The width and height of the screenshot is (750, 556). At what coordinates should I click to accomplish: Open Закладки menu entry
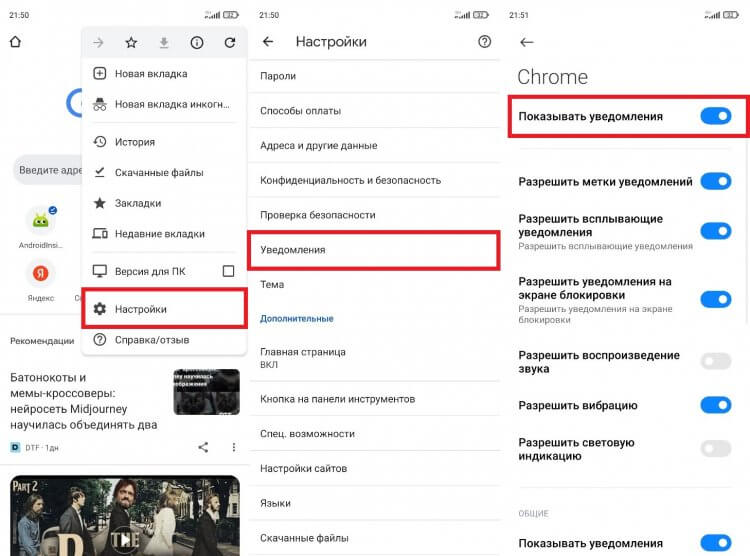[x=165, y=203]
